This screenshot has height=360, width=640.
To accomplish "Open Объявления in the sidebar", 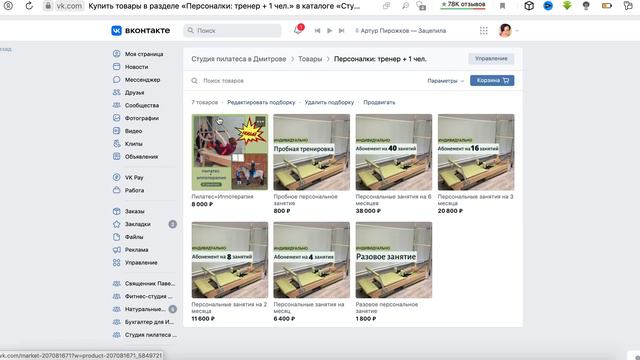I will [x=136, y=157].
